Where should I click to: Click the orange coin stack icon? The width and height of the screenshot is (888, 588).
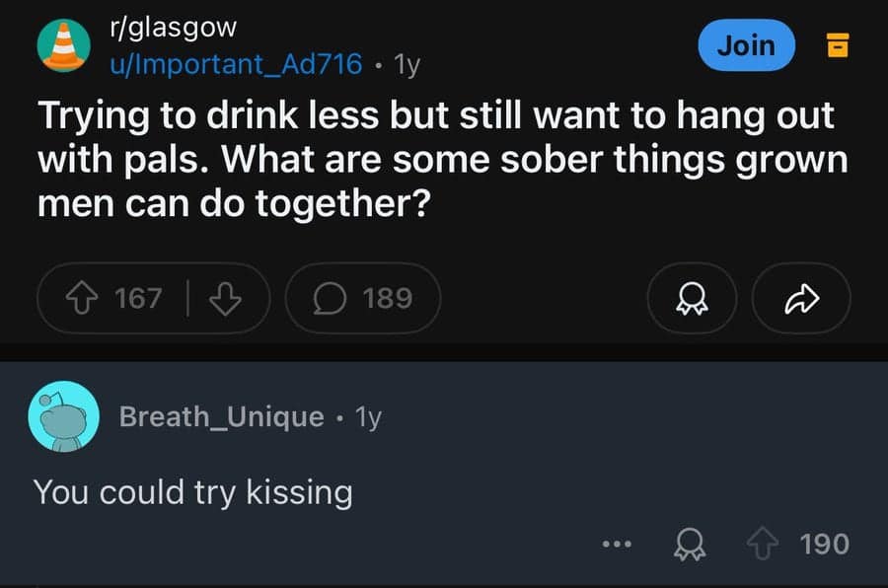pos(838,44)
